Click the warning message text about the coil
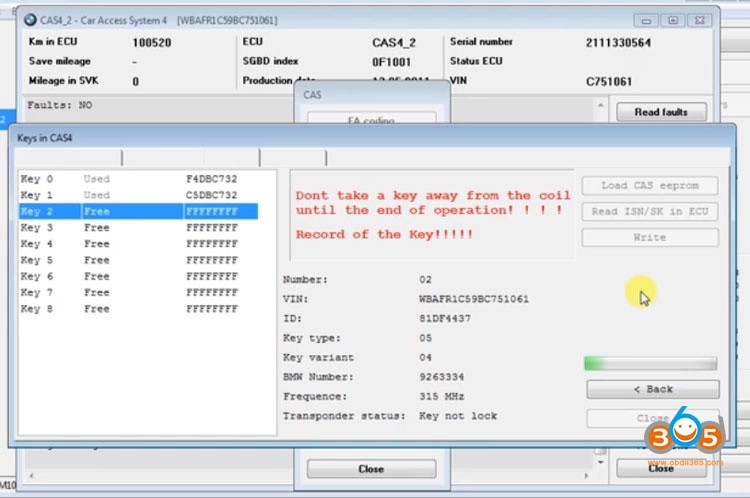This screenshot has width=750, height=498. (433, 203)
